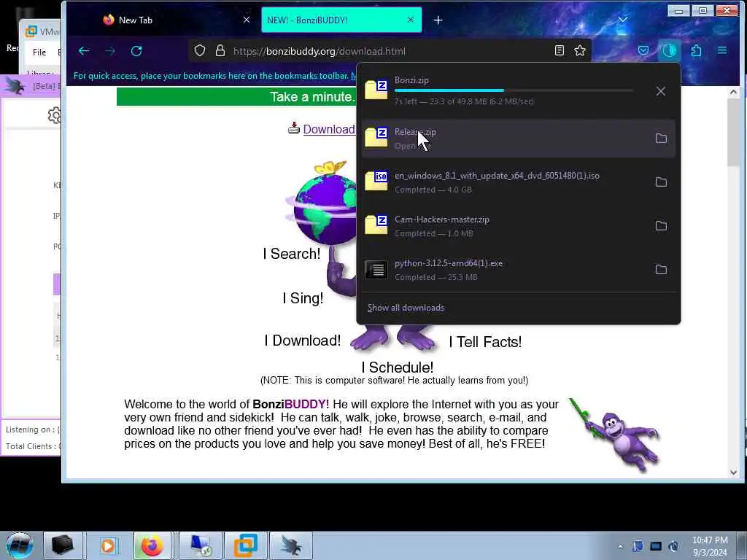Viewport: 747px width, 560px height.
Task: Click the address bar URL field
Action: click(x=390, y=51)
